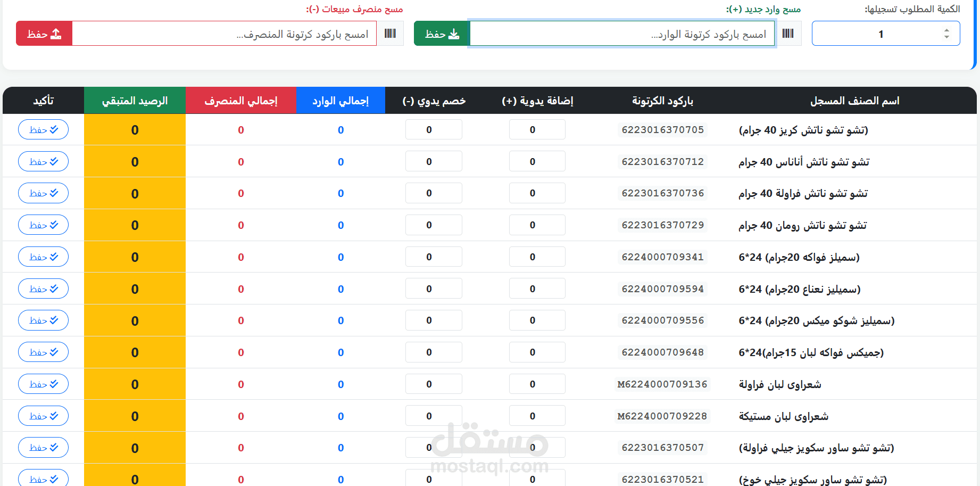980x486 pixels.
Task: Edit manual deduction for 6224000709341 row
Action: [x=434, y=257]
